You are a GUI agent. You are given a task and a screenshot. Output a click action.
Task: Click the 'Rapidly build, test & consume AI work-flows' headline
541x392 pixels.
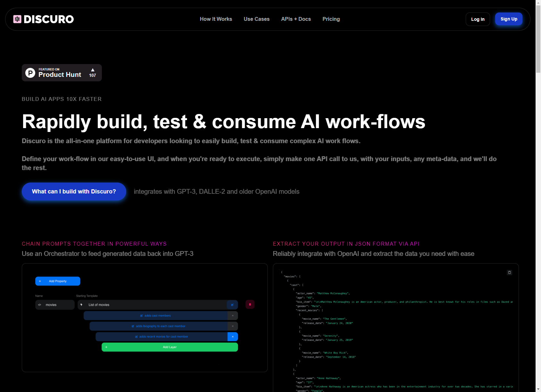(x=224, y=122)
